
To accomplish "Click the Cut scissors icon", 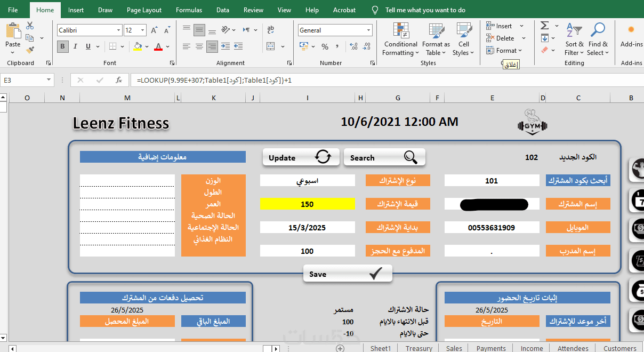I will 30,26.
